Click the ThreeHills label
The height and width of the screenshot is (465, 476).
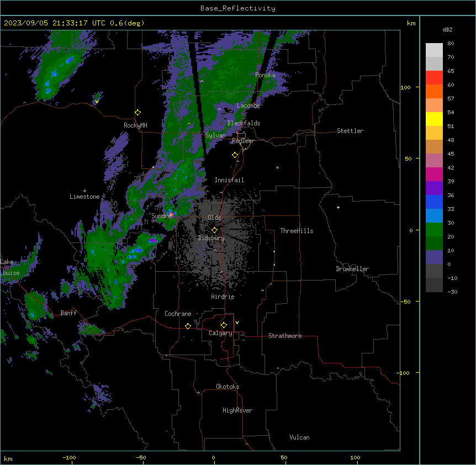point(297,231)
